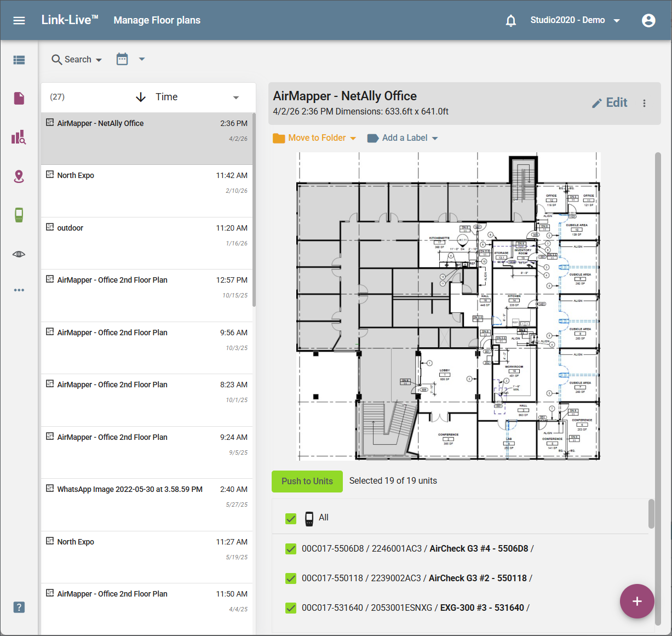This screenshot has width=672, height=636.
Task: Open the analysis chart sidebar icon
Action: 19,137
